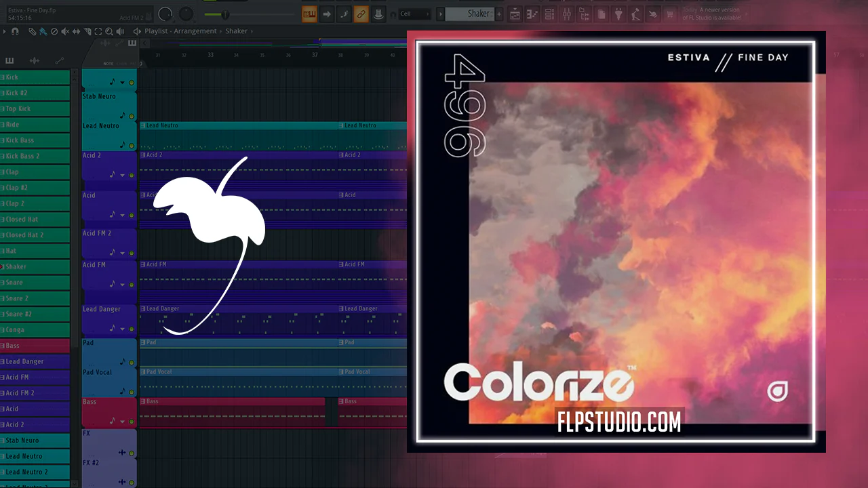Click the microphone lamp recording icon
Screen dimensions: 868x488
635,14
